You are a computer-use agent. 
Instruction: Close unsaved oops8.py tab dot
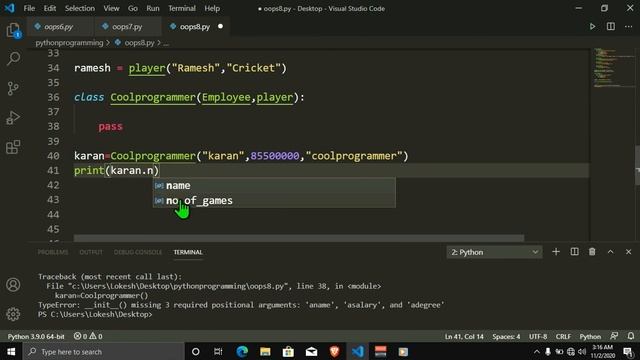[220, 27]
